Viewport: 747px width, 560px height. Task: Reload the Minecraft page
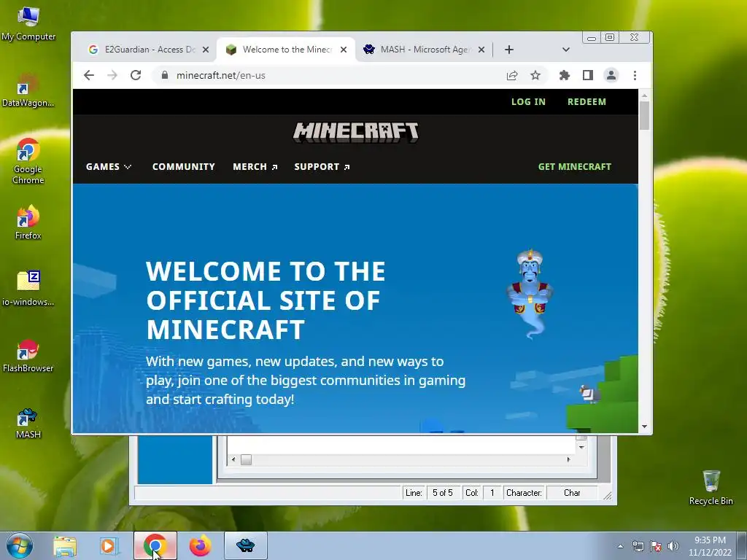(136, 75)
